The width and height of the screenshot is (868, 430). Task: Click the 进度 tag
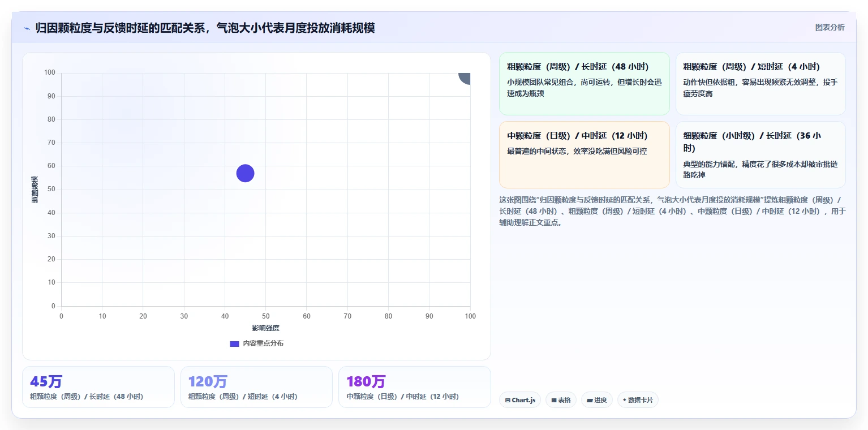(597, 400)
